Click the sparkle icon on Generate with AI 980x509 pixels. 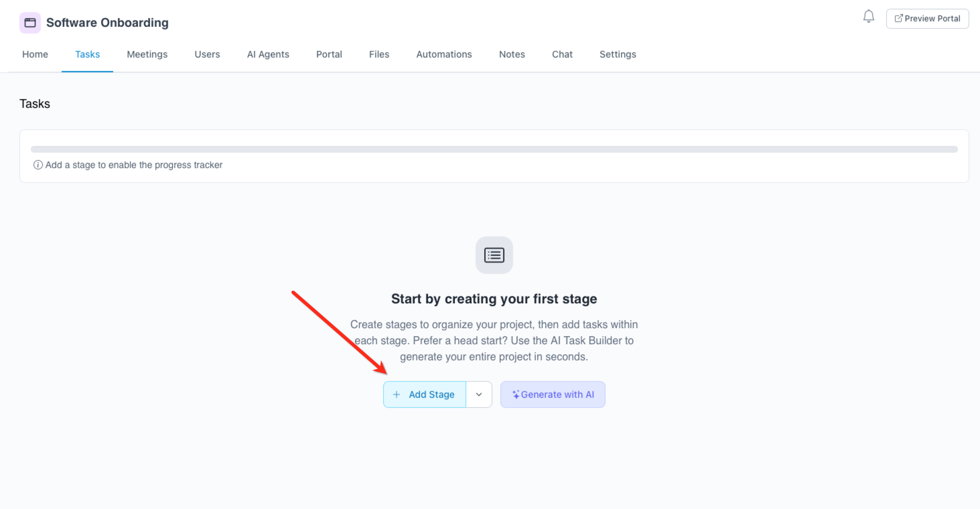[515, 394]
